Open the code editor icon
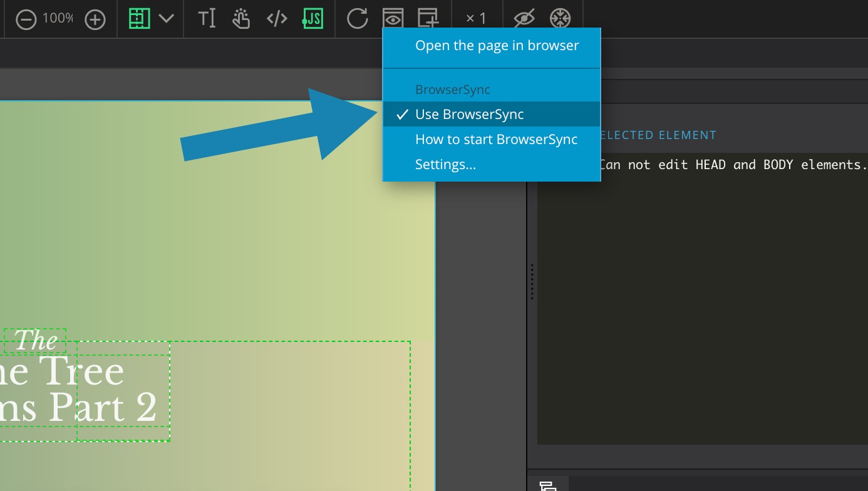This screenshot has height=491, width=868. point(277,19)
